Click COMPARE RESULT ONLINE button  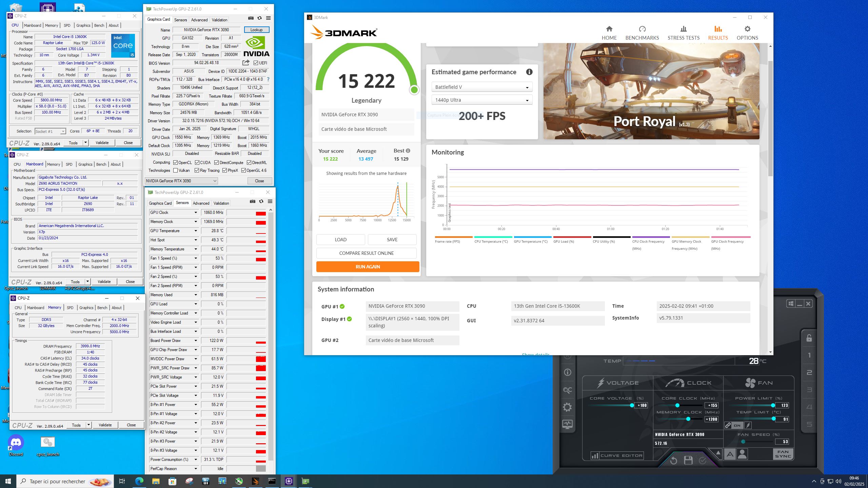point(366,253)
